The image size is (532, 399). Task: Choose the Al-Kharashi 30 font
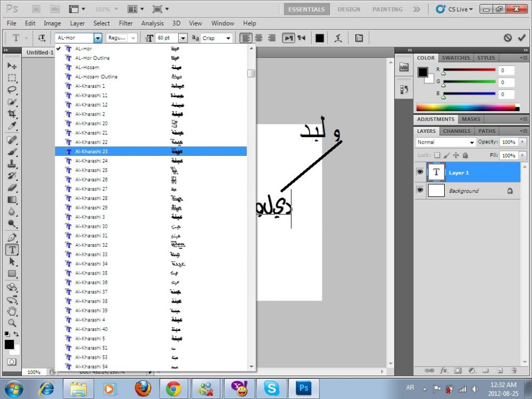[x=151, y=226]
